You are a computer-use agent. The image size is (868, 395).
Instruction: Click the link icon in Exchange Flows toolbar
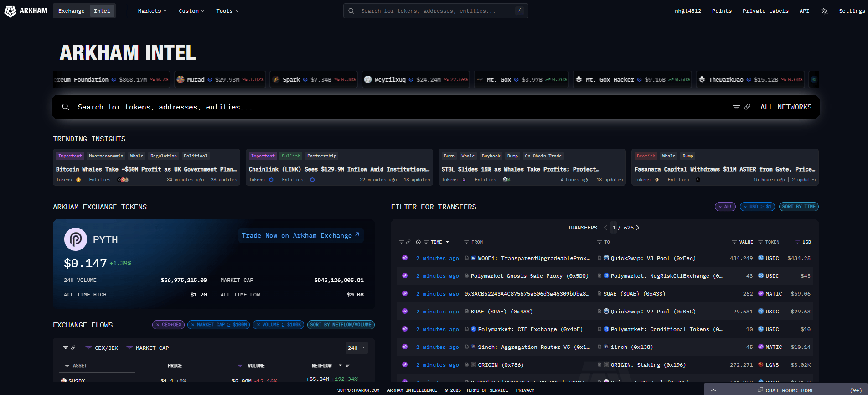73,348
